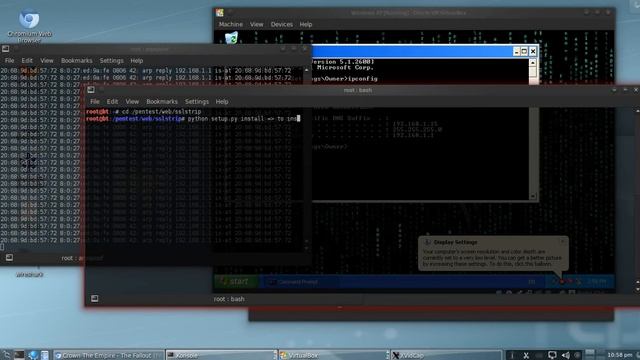This screenshot has height=360, width=640.
Task: Close the XP command prompt window
Action: coord(533,51)
